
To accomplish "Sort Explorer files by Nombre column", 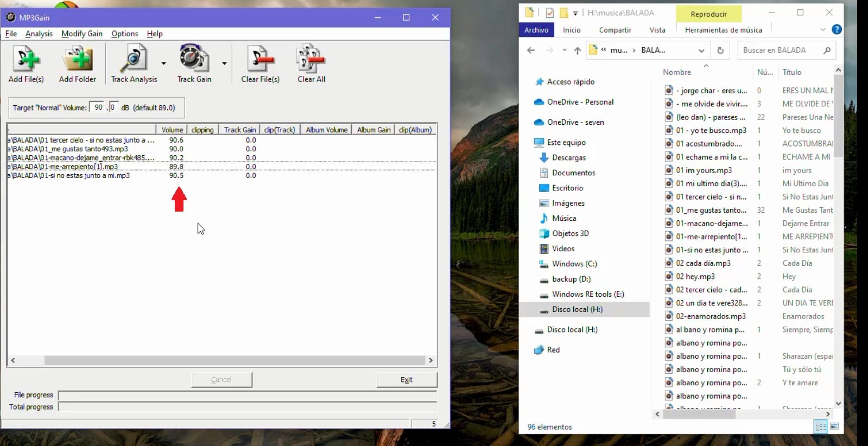I will [x=677, y=72].
